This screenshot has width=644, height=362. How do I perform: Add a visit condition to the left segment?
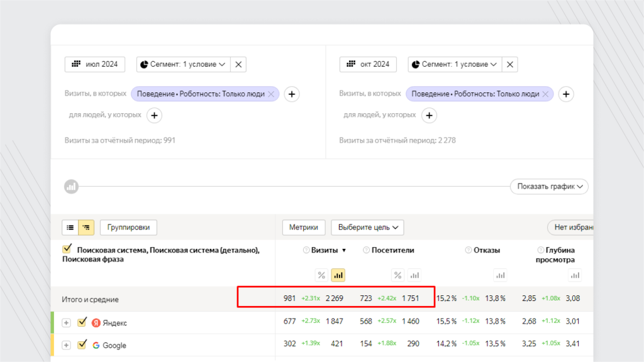292,94
